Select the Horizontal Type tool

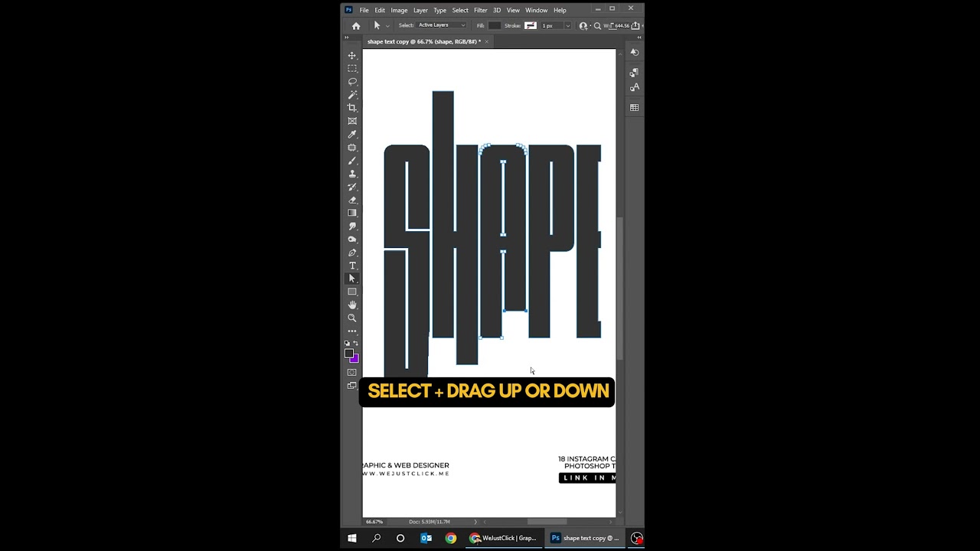point(352,266)
